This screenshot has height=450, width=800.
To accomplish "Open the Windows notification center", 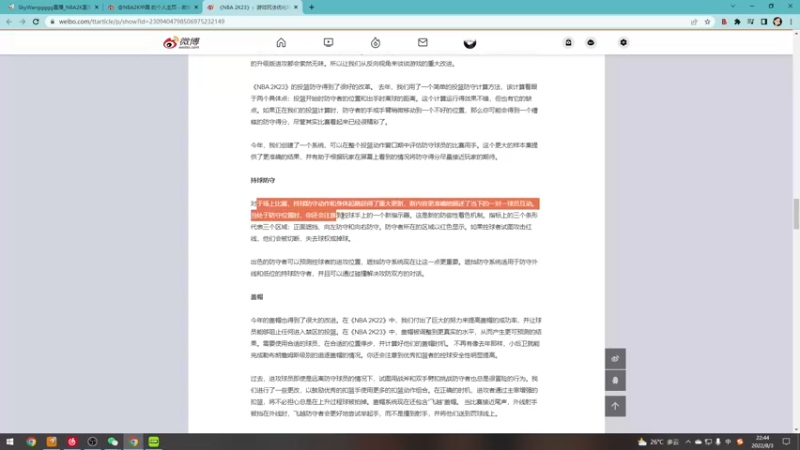I will [x=786, y=442].
